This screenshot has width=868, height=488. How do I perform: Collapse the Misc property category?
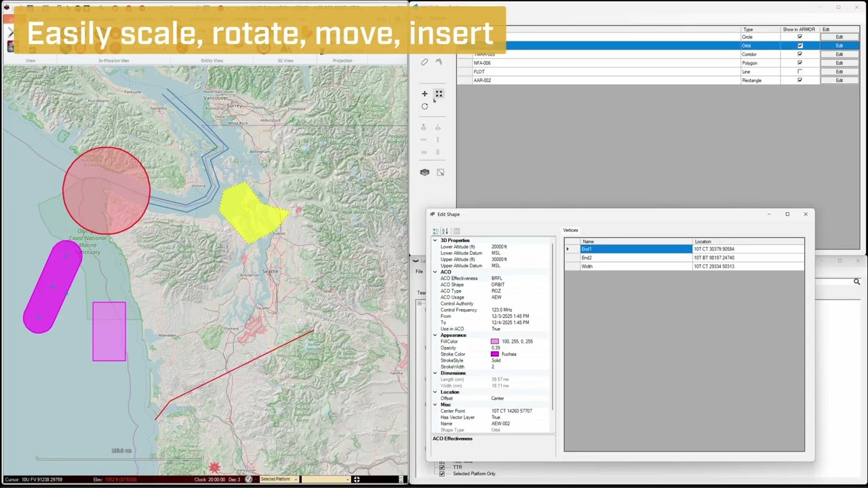[435, 405]
